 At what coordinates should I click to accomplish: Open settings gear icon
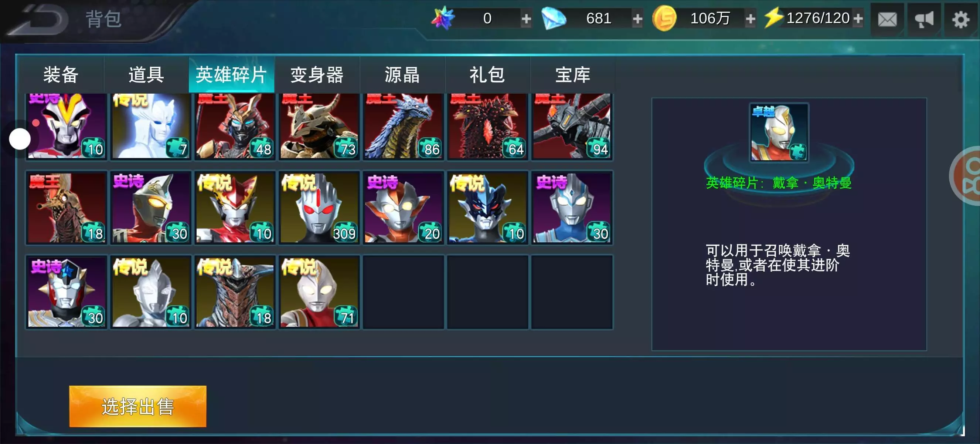coord(960,19)
